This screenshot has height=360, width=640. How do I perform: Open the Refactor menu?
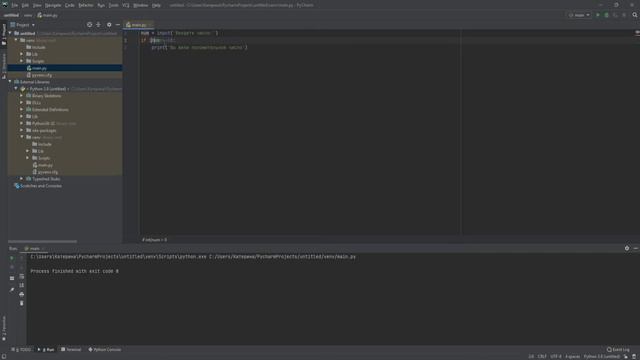click(x=86, y=5)
